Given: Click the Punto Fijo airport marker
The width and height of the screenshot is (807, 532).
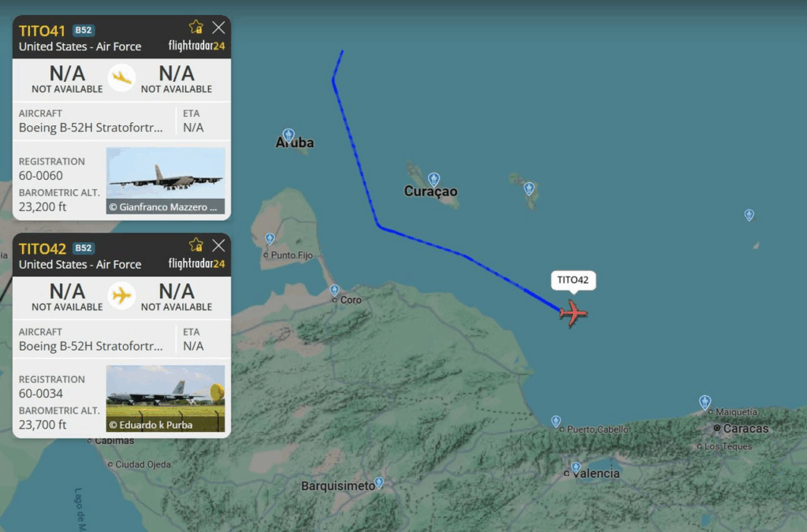Looking at the screenshot, I should 270,239.
